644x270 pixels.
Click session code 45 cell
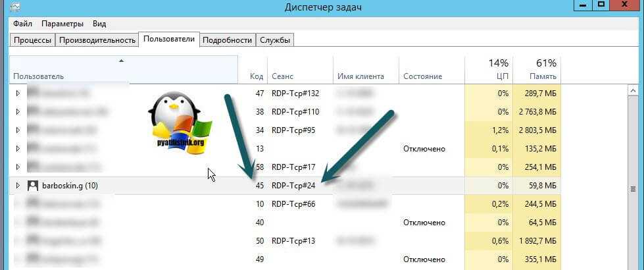pos(260,186)
